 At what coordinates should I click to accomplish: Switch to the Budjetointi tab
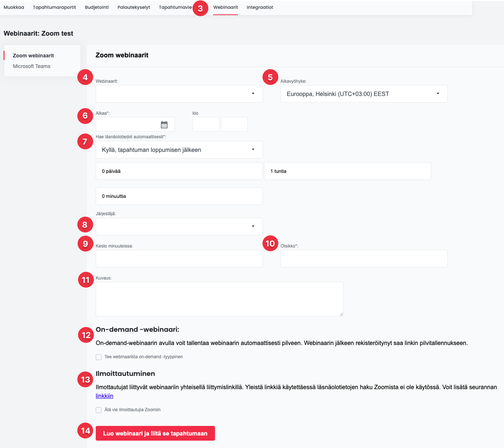pyautogui.click(x=97, y=7)
